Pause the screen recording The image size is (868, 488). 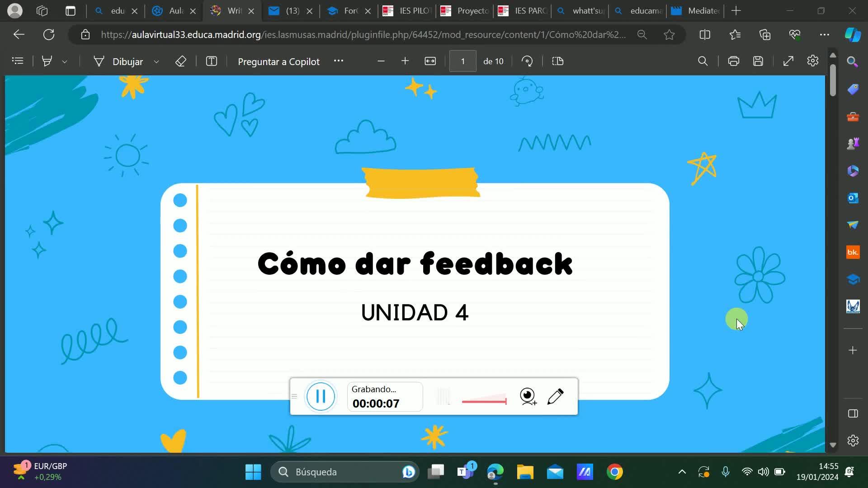(321, 396)
